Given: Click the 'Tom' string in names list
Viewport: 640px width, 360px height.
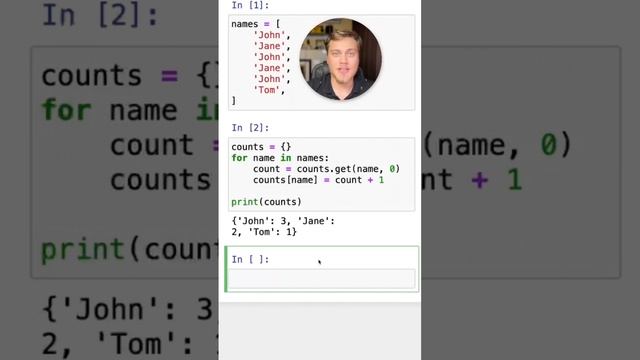Looking at the screenshot, I should pyautogui.click(x=267, y=90).
